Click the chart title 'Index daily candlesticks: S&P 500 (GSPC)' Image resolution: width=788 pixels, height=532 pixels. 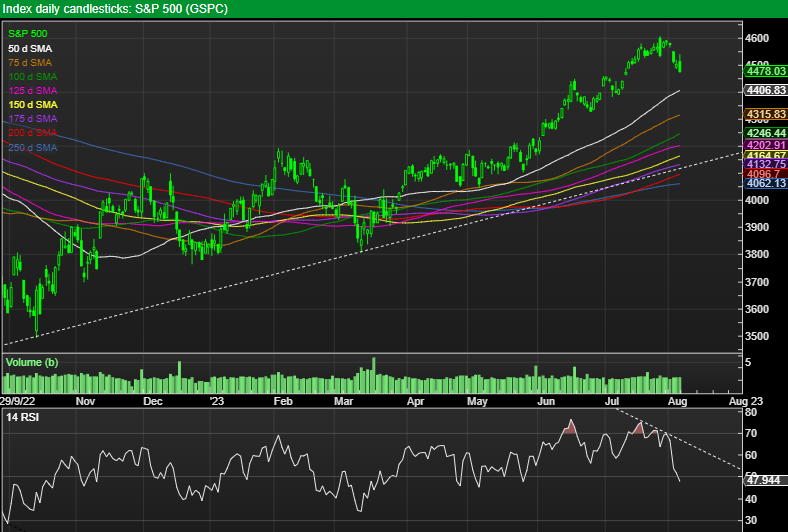click(115, 9)
